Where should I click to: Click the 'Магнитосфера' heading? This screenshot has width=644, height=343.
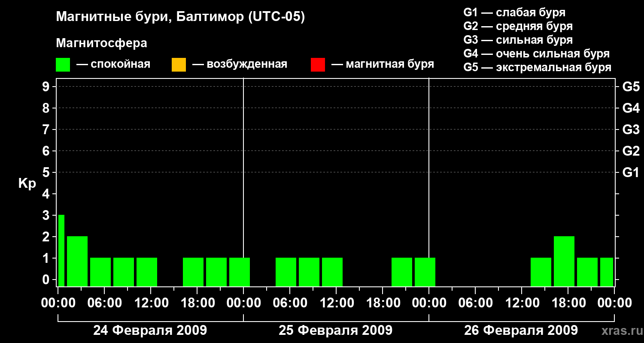tap(101, 43)
